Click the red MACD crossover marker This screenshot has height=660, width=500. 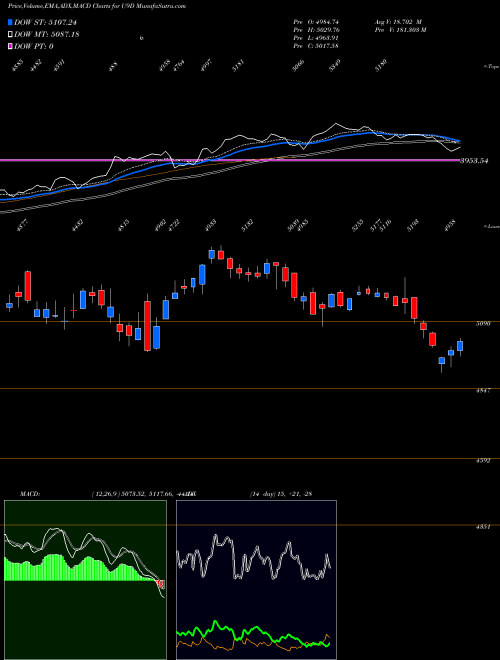[x=160, y=584]
